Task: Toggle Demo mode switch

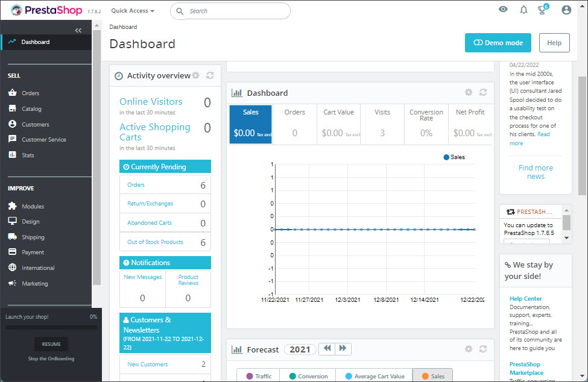Action: click(x=498, y=43)
